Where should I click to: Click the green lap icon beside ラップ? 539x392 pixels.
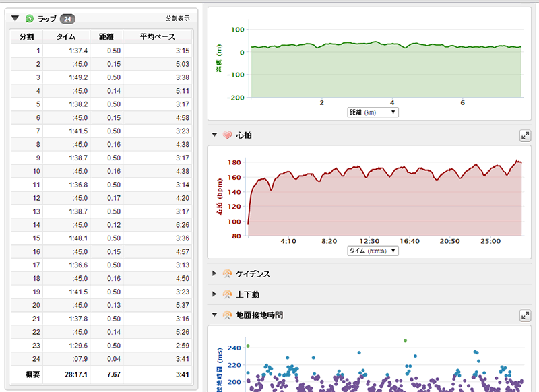[x=30, y=19]
